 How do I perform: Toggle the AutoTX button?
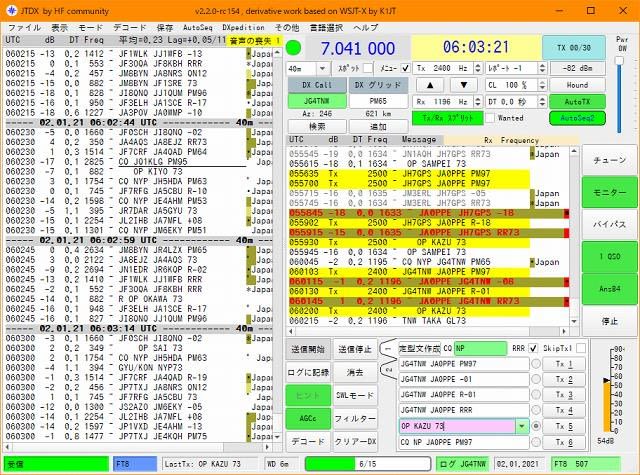point(577,102)
